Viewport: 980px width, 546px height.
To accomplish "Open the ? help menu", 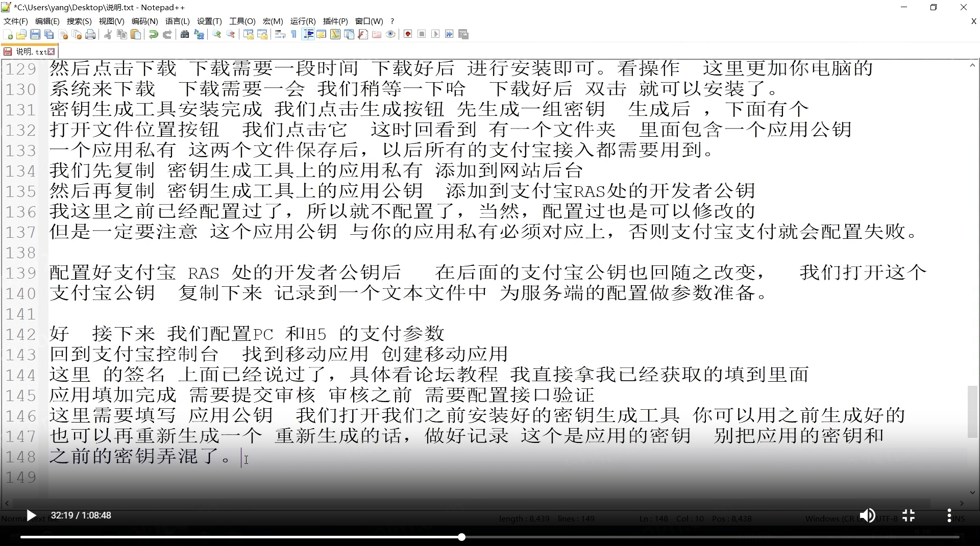I will tap(392, 21).
